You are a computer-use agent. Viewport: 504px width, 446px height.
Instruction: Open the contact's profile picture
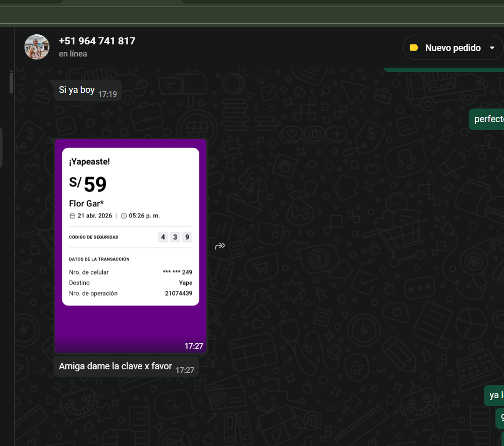37,47
